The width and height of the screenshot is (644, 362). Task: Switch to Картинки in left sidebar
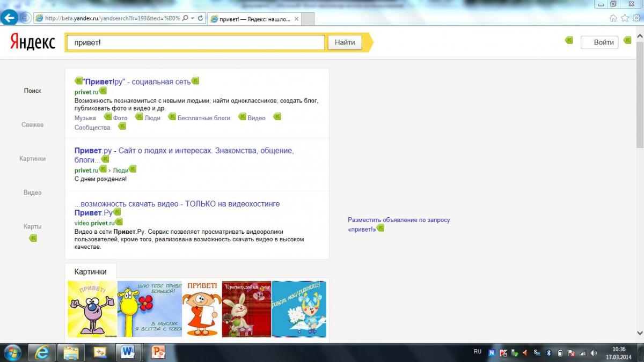coord(33,159)
